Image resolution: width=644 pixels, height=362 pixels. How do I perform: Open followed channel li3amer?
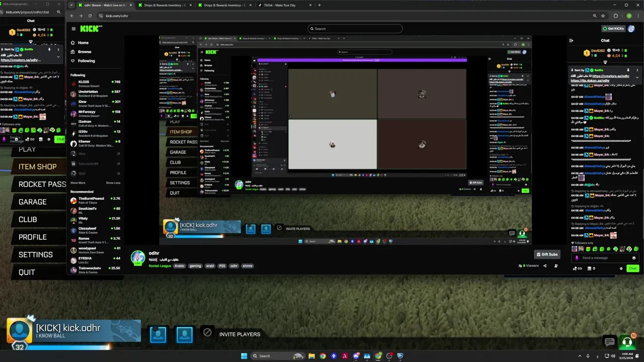click(95, 143)
